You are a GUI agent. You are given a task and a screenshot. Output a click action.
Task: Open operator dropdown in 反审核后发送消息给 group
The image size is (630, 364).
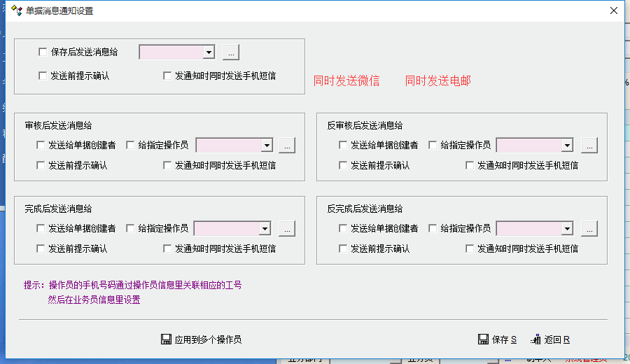pos(567,145)
